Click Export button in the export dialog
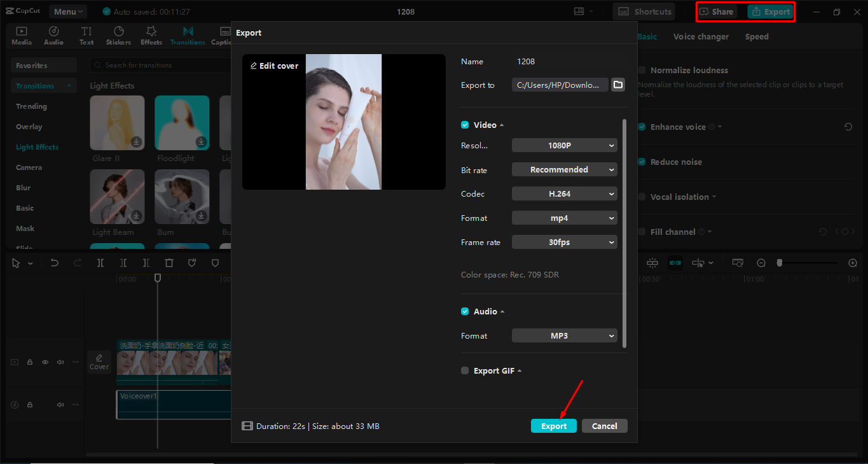The height and width of the screenshot is (464, 868). [x=553, y=426]
